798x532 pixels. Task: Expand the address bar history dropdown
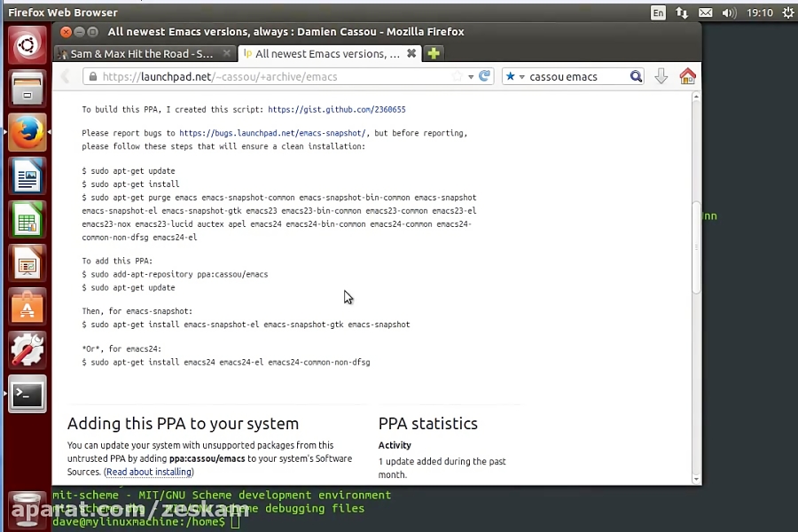click(x=470, y=76)
